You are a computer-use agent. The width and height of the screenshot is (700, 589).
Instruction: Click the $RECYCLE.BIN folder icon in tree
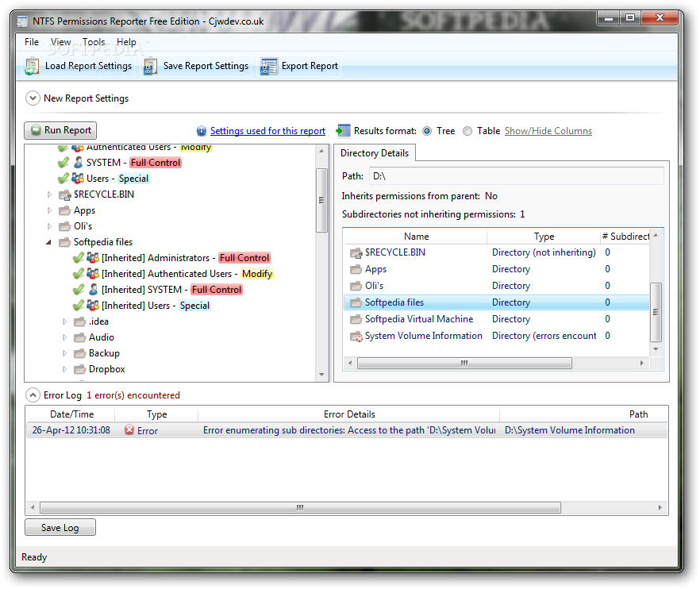65,194
